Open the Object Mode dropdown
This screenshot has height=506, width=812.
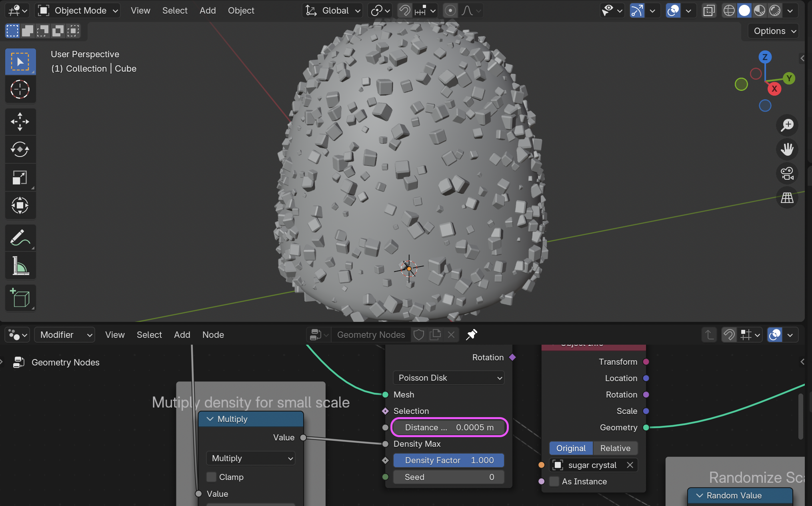coord(78,11)
